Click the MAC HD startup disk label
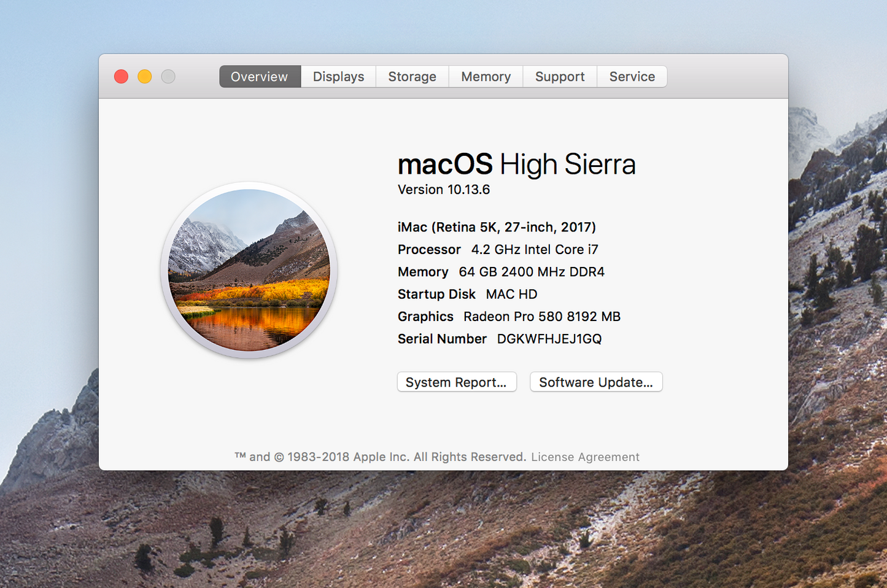The height and width of the screenshot is (588, 887). [511, 294]
